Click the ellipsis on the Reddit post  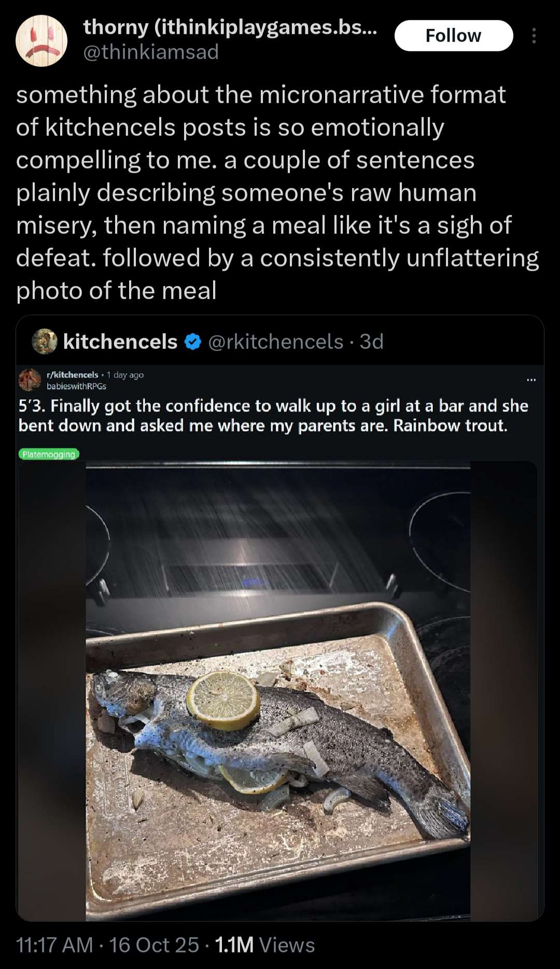point(531,380)
